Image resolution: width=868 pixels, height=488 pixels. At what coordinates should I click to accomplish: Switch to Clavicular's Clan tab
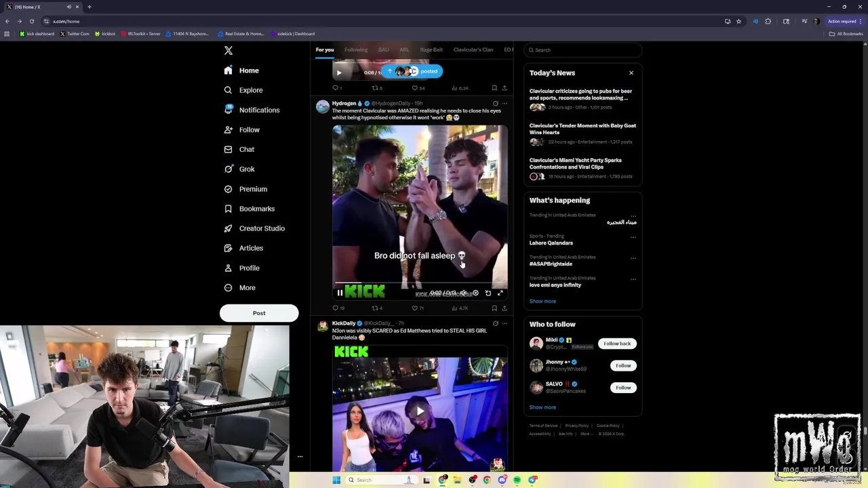pyautogui.click(x=473, y=49)
